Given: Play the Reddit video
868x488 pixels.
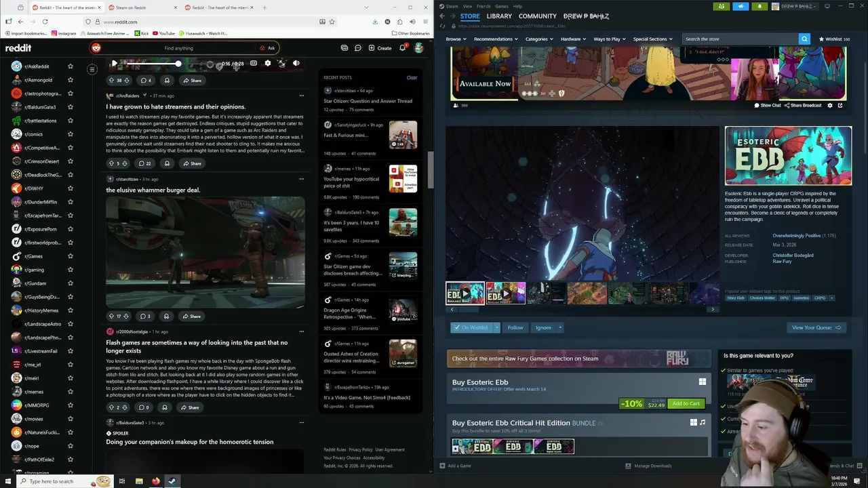Looking at the screenshot, I should (x=114, y=63).
